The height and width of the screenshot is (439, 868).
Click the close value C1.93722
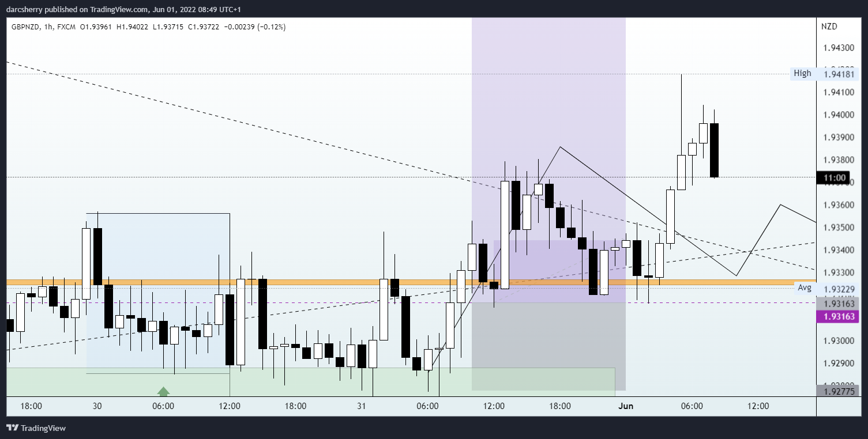point(204,27)
